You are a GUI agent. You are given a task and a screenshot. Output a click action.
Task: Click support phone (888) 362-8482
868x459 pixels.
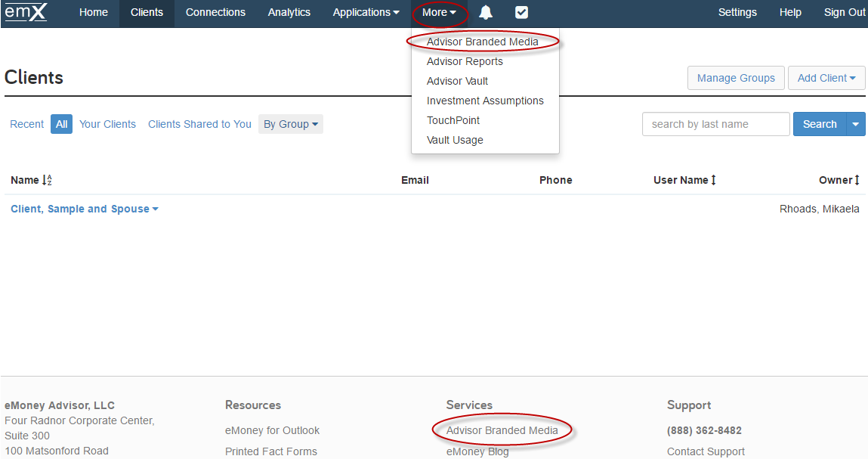[x=704, y=430]
